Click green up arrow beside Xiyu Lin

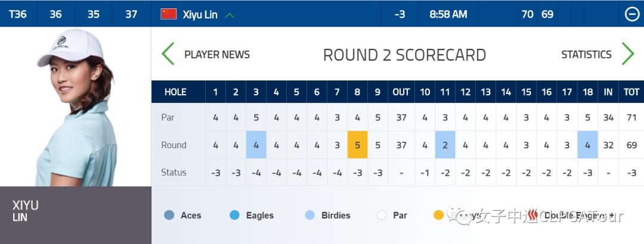(230, 15)
